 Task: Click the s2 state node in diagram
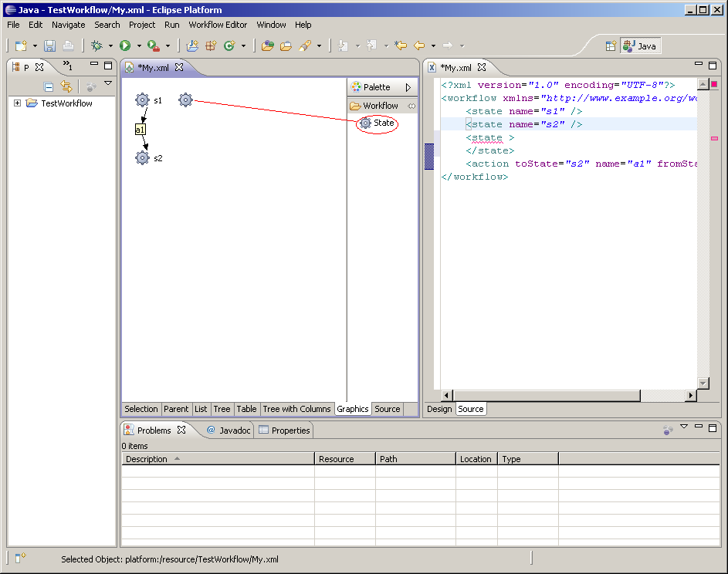click(x=142, y=158)
